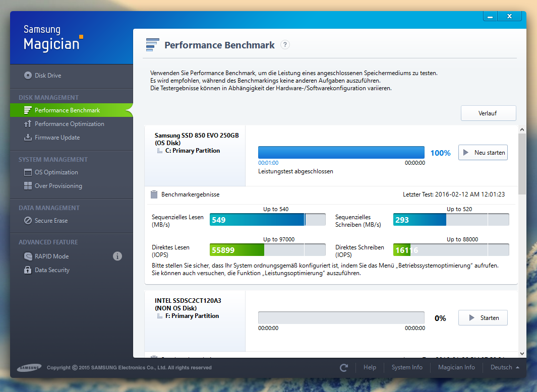Click the INTEL SSD empty progress bar

(x=341, y=318)
